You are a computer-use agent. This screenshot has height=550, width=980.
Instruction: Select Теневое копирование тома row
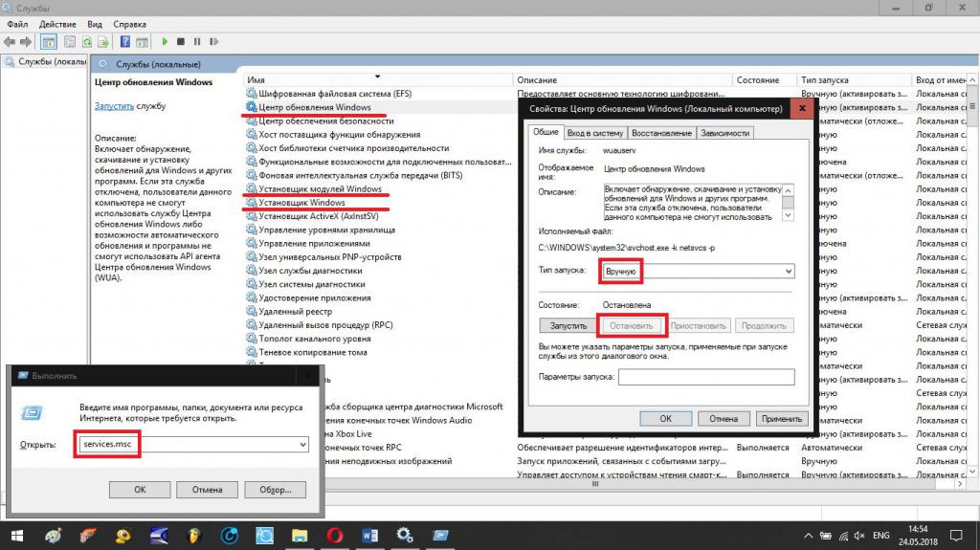click(x=313, y=353)
